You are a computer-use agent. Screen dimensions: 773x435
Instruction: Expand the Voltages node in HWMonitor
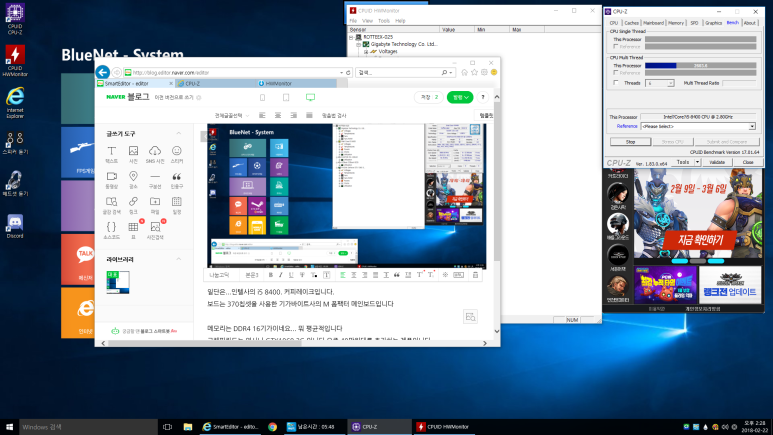pos(366,51)
